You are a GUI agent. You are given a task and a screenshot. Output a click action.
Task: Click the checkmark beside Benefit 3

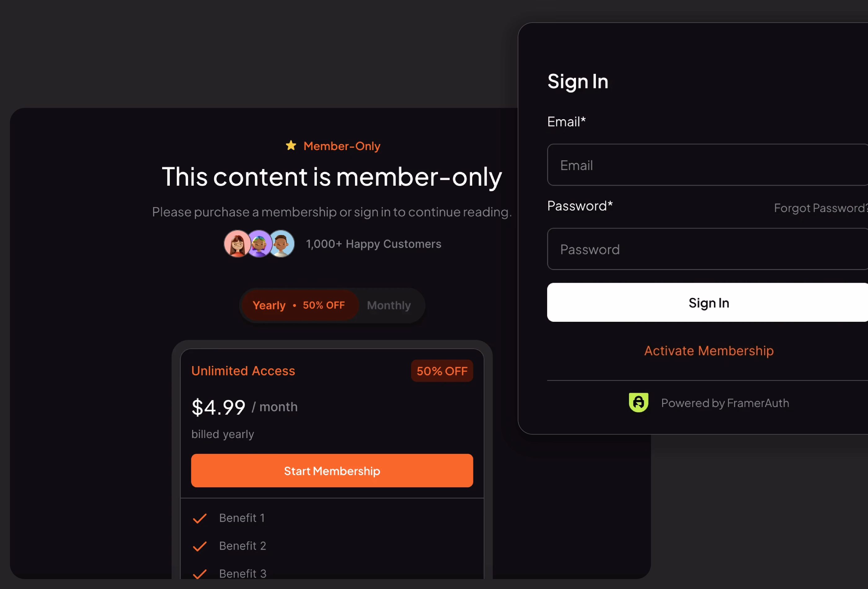point(200,574)
